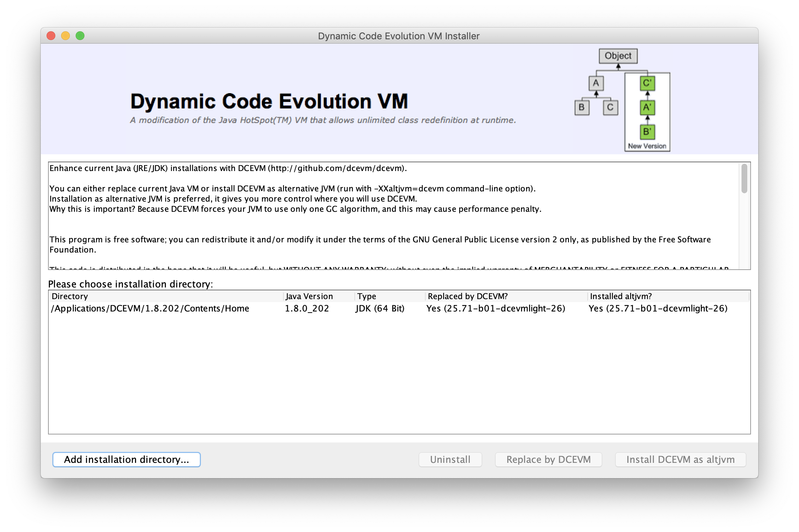This screenshot has height=532, width=799.
Task: Click the Add installation directory button
Action: (126, 460)
